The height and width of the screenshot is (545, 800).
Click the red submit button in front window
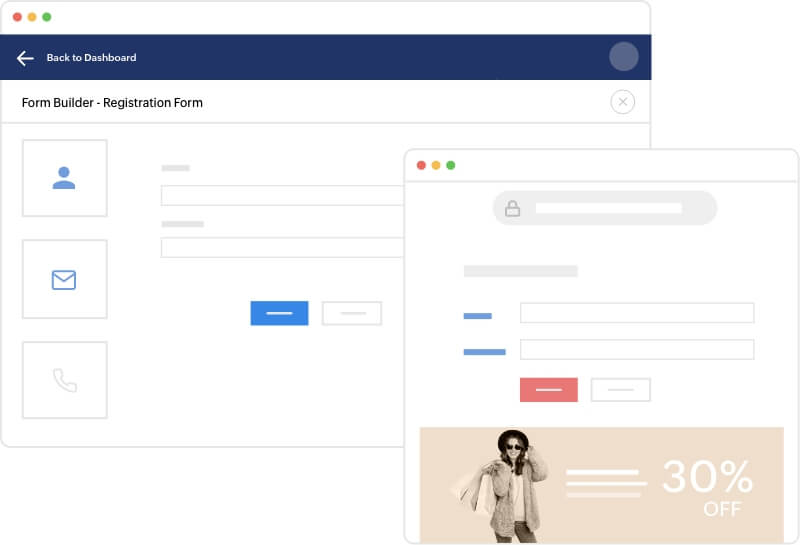(x=548, y=390)
